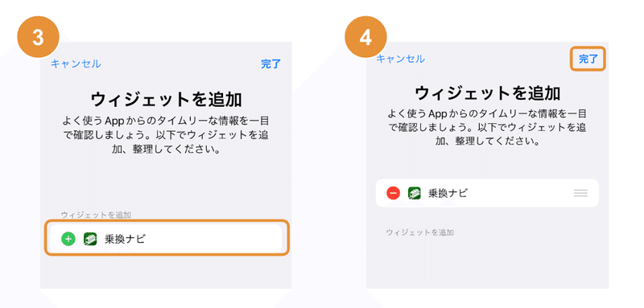This screenshot has height=308, width=644.
Task: Click the 乗換ナビ app icon in step 4
Action: [414, 193]
